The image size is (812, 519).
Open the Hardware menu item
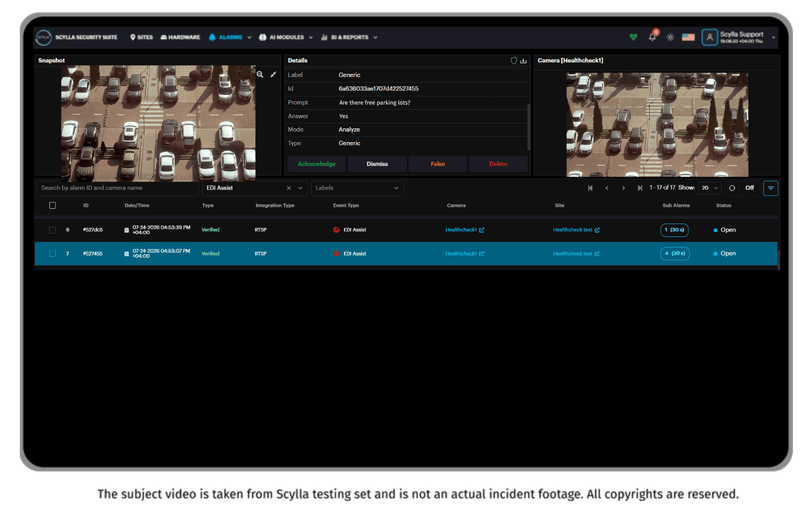[180, 37]
